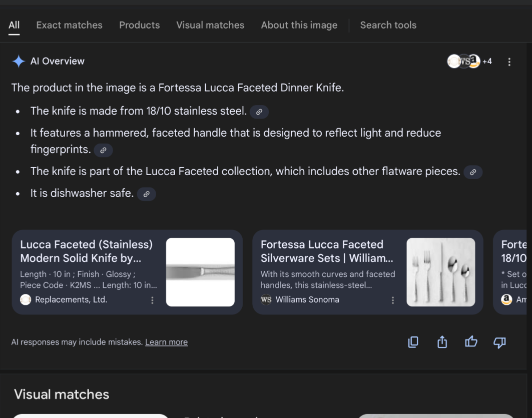532x418 pixels.
Task: Click Williams Sonoma silverware set thumbnail
Action: [440, 272]
